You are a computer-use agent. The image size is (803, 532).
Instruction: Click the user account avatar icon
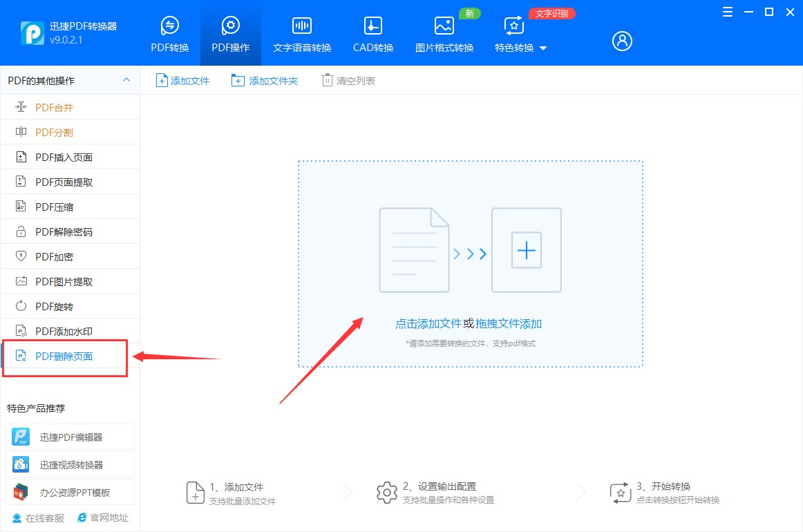click(x=621, y=41)
